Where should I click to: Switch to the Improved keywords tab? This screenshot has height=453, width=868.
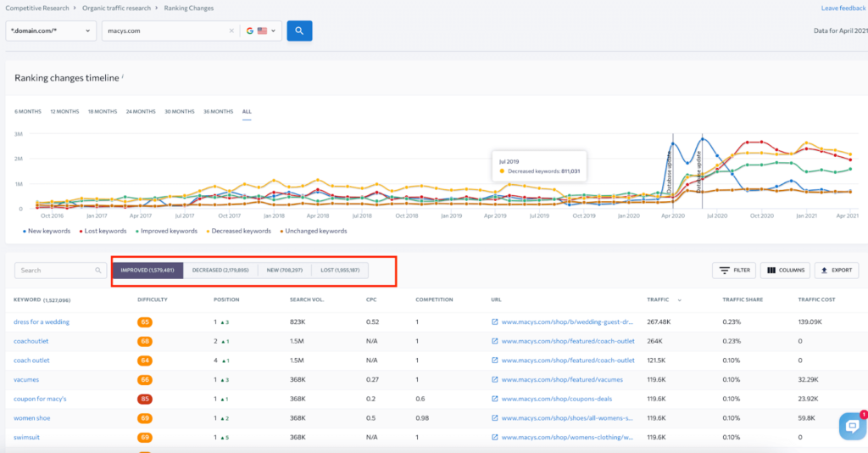pos(147,271)
